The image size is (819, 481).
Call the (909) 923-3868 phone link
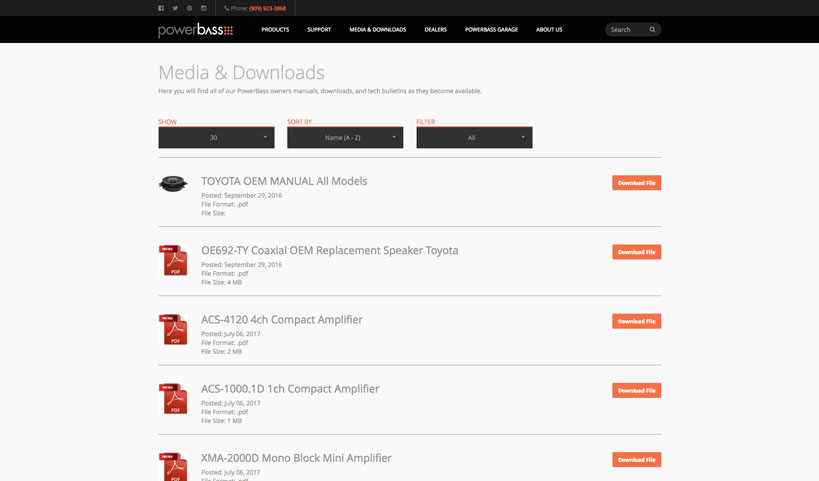pyautogui.click(x=267, y=8)
